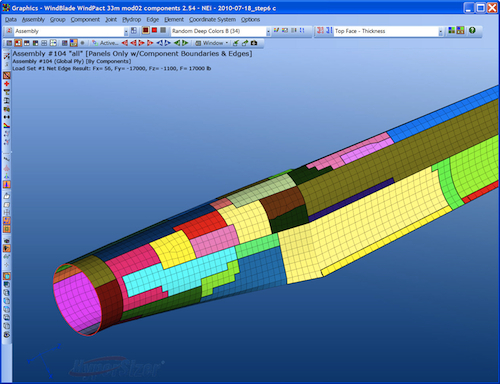Click the blue left-arrow navigation icon
This screenshot has height=384, width=500.
click(160, 43)
